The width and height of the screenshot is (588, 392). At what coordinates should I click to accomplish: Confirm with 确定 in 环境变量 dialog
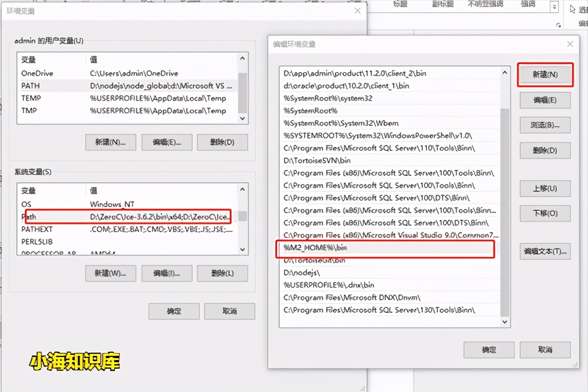(x=174, y=311)
